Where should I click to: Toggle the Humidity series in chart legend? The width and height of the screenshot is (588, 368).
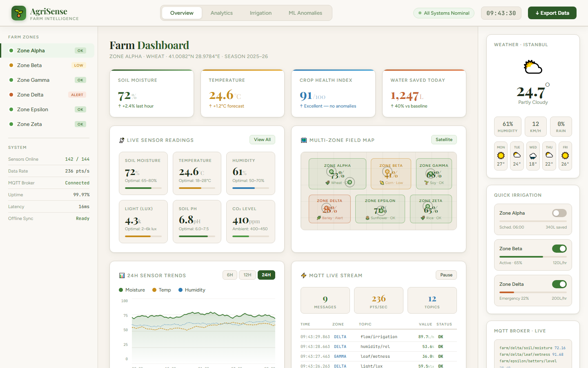192,290
